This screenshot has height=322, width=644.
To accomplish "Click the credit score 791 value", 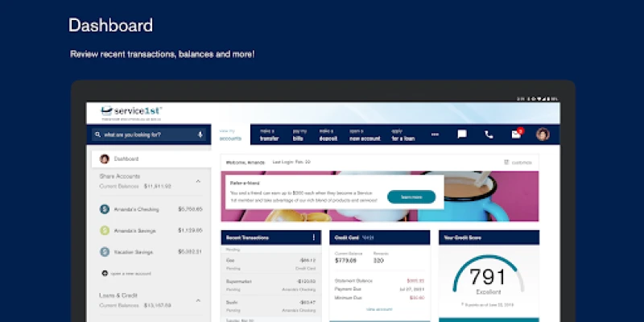I will pyautogui.click(x=488, y=276).
